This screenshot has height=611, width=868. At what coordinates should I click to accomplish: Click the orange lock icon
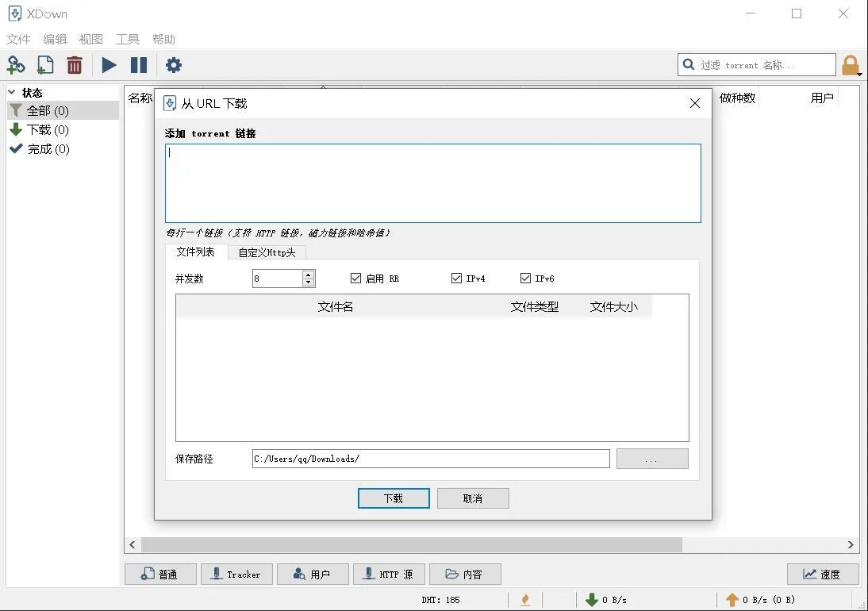coord(851,65)
